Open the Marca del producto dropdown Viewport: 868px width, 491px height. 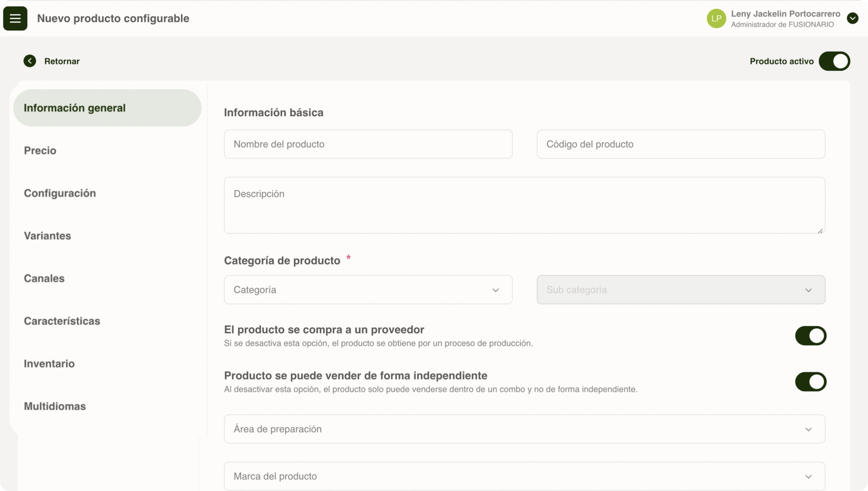[x=524, y=476]
